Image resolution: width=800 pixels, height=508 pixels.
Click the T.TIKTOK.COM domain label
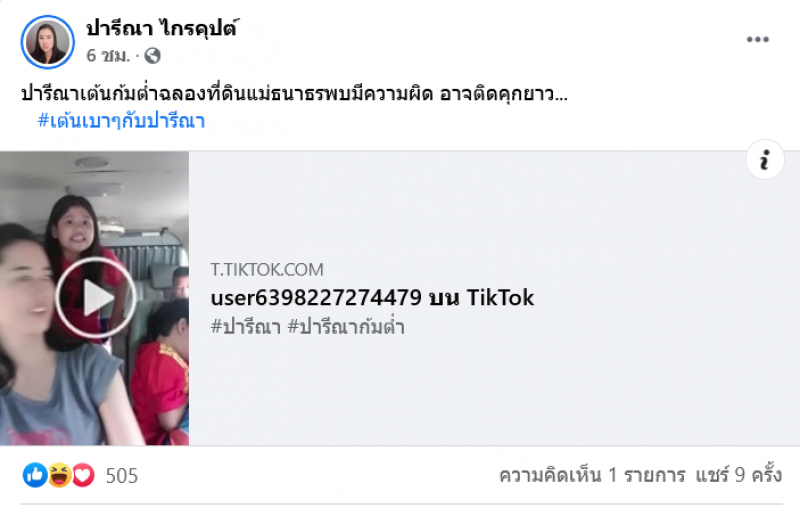pos(267,269)
